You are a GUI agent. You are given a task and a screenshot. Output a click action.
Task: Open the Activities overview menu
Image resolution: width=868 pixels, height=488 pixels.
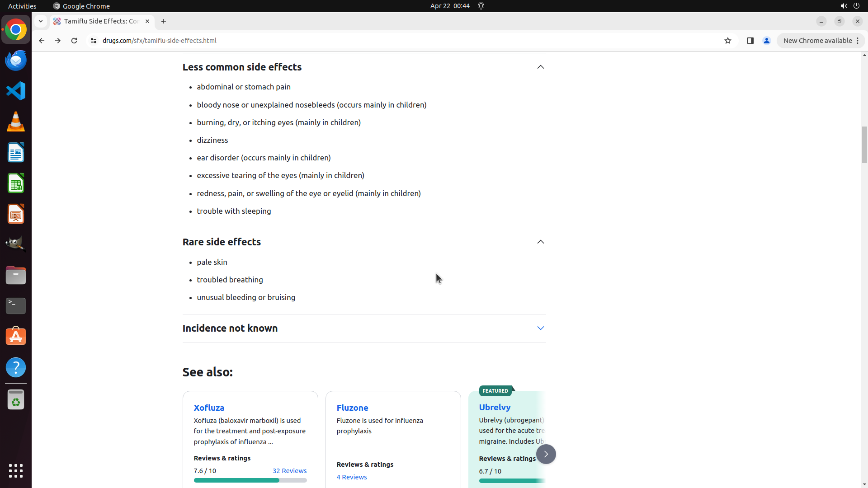coord(22,6)
